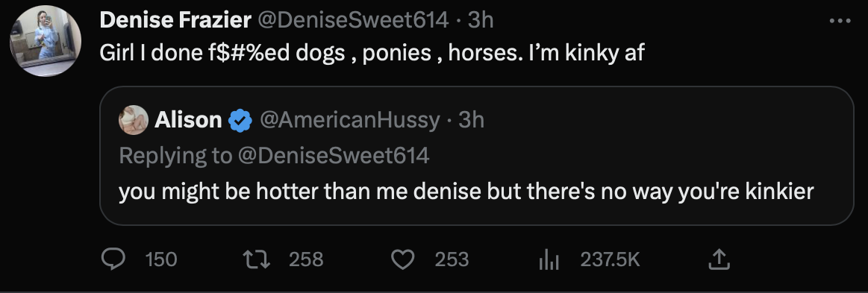This screenshot has height=293, width=868.
Task: Click the share upload arrow icon
Action: pyautogui.click(x=717, y=259)
